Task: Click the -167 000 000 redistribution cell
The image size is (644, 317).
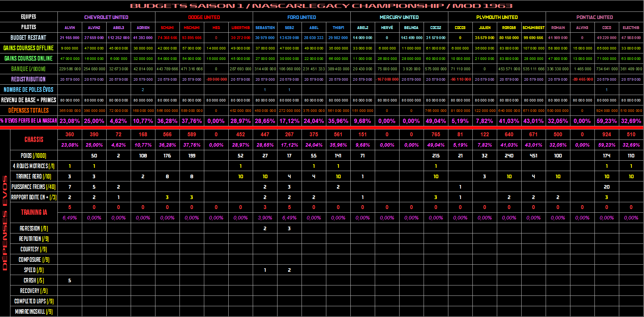Action: tap(387, 79)
